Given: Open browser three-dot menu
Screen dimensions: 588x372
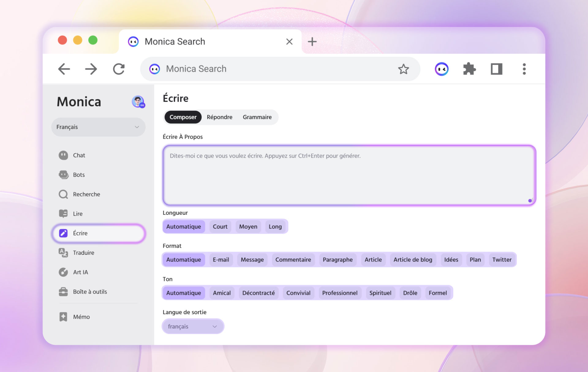Looking at the screenshot, I should click(524, 69).
